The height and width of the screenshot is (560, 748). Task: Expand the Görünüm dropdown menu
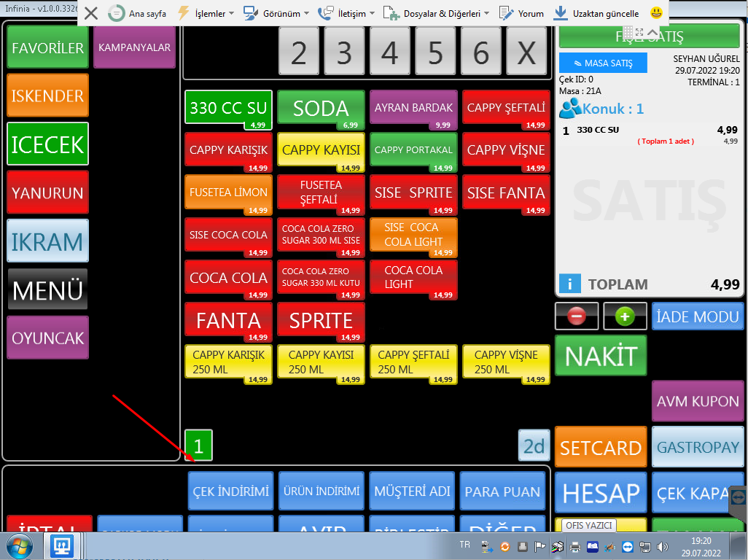click(x=276, y=13)
